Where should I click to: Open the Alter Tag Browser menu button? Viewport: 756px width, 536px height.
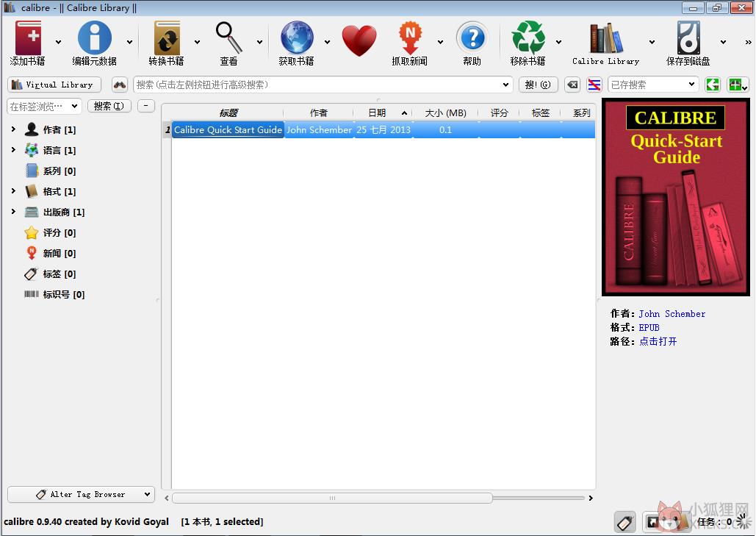point(81,495)
